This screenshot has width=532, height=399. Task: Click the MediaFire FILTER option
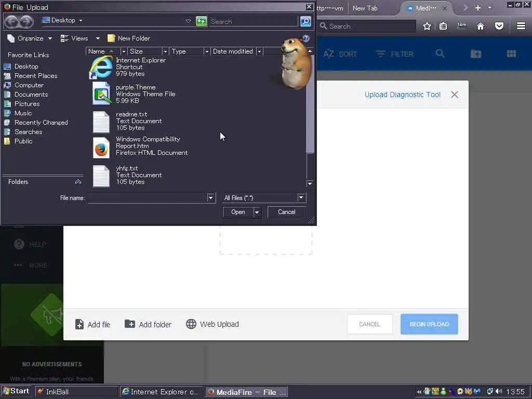pyautogui.click(x=395, y=54)
